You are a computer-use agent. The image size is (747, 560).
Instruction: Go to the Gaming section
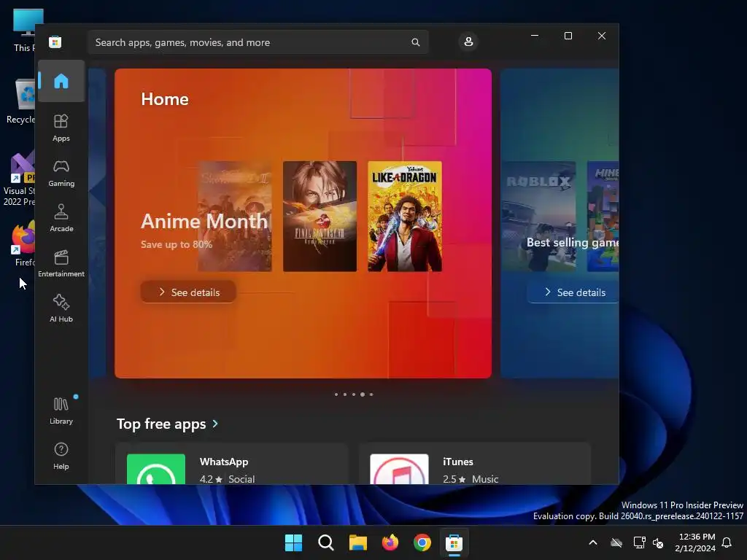61,173
